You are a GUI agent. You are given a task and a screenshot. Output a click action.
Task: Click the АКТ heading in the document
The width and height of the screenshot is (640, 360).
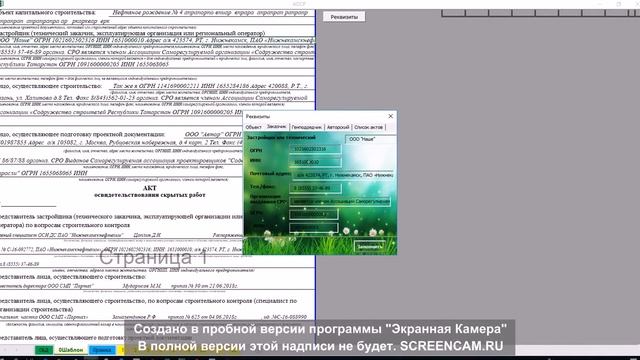coord(150,188)
